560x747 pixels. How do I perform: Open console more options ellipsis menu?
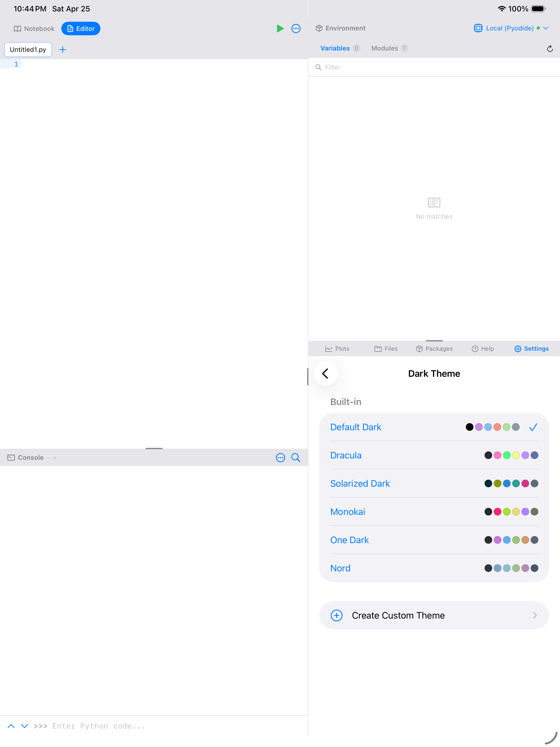(x=280, y=458)
